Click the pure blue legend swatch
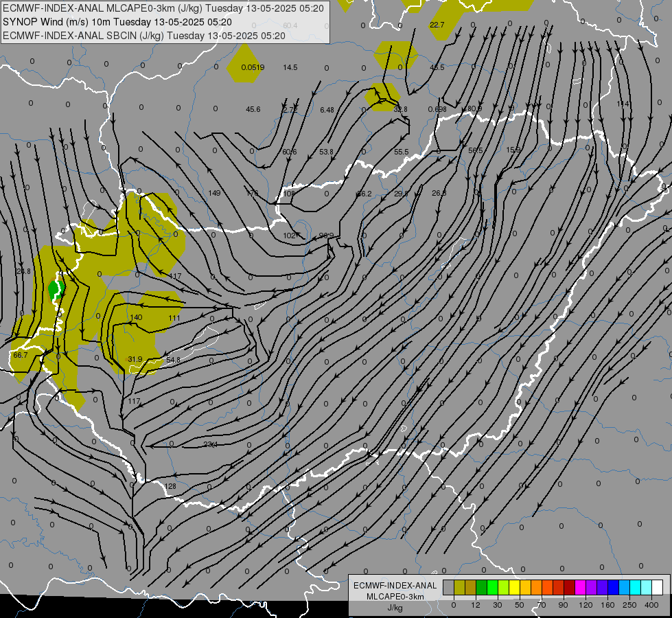Screen dimensions: 672x618 coord(614,587)
